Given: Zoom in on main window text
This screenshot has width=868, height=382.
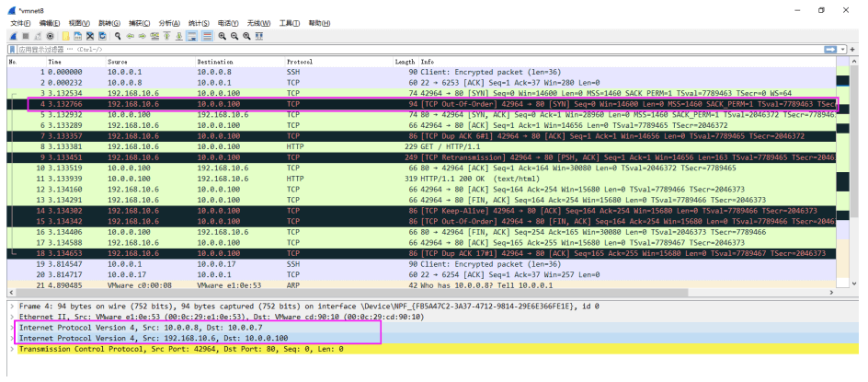Looking at the screenshot, I should point(222,36).
